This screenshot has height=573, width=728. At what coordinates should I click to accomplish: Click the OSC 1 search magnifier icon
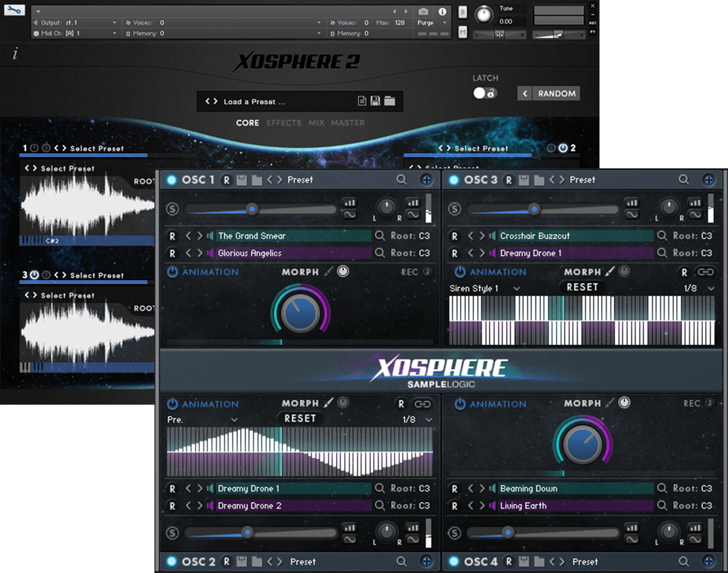pos(401,180)
